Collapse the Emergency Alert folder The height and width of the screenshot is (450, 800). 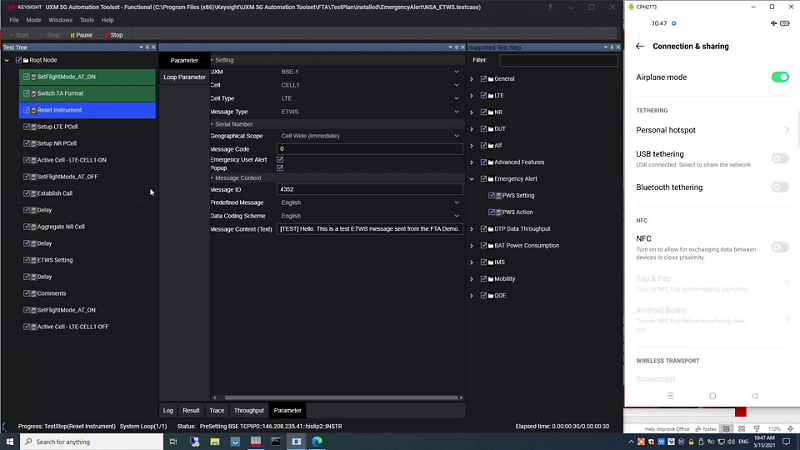pyautogui.click(x=471, y=179)
